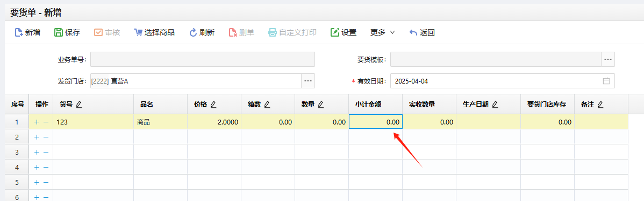Add a line with row 4 plus icon
This screenshot has height=201, width=644.
37,167
